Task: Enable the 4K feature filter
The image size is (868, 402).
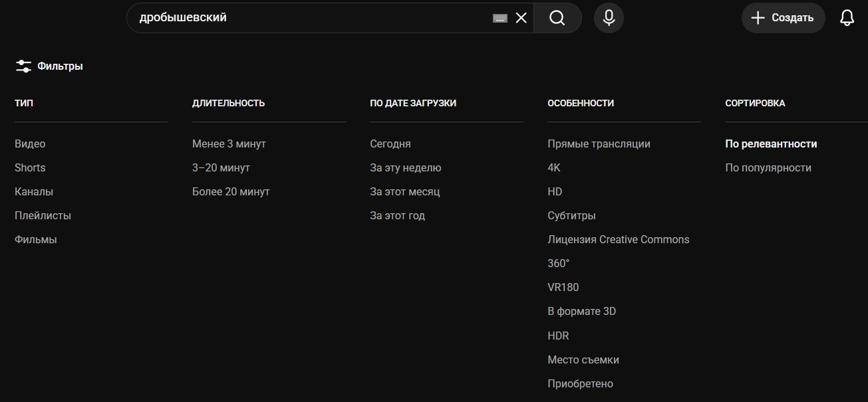Action: [554, 167]
